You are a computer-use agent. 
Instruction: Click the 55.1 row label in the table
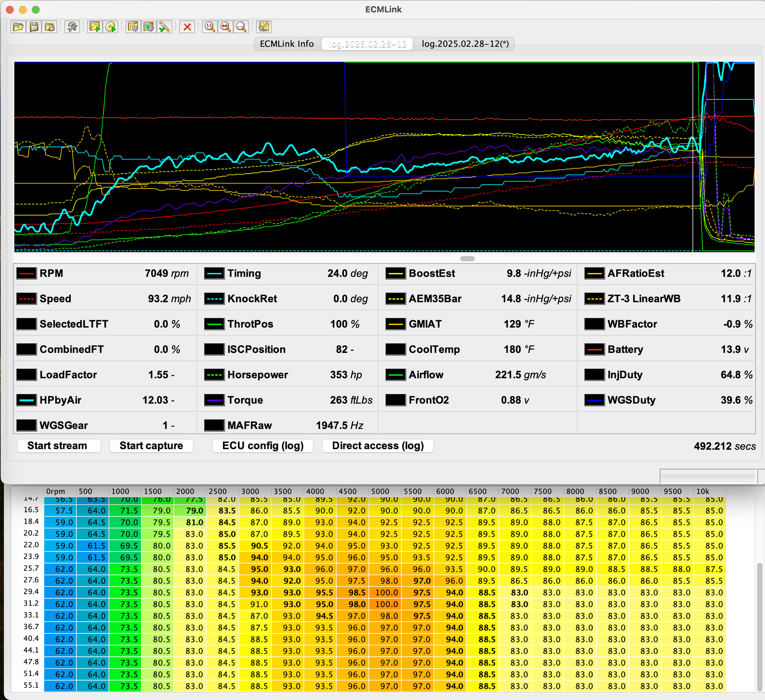click(31, 685)
